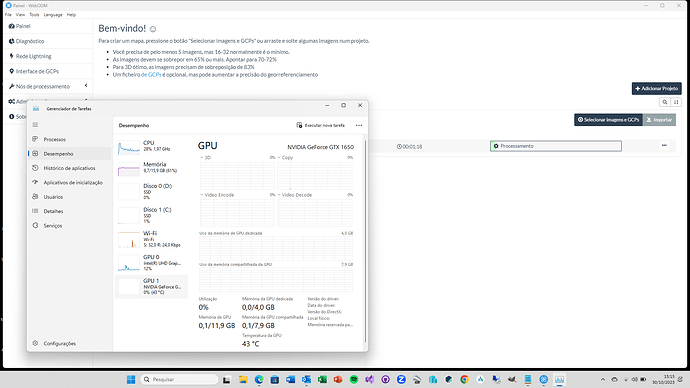Open the task options menu next to Processamento
Image resolution: width=690 pixels, height=388 pixels.
pos(664,146)
